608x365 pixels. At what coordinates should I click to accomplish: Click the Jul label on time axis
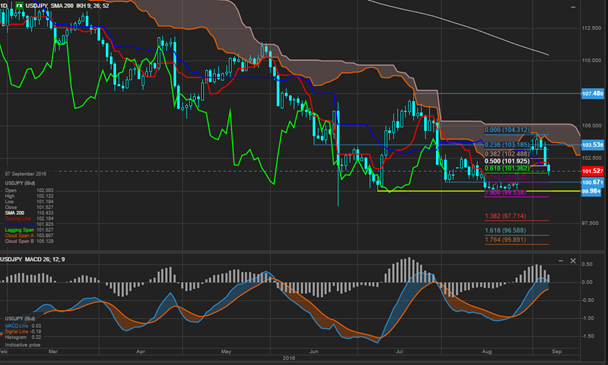pos(399,351)
